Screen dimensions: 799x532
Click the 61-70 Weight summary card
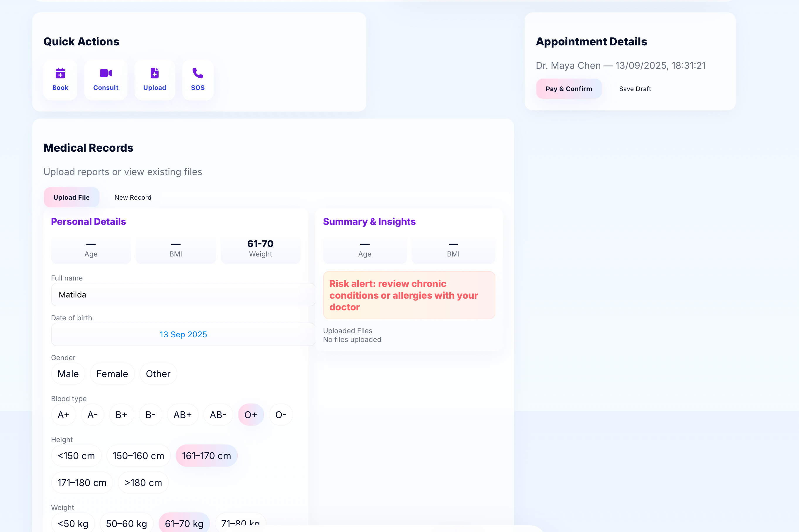coord(260,248)
